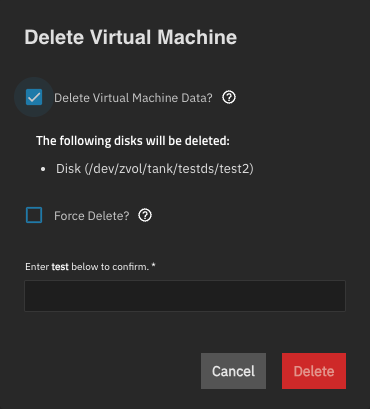Open help tooltip for Delete Virtual Machine Data
Viewport: 370px width, 409px height.
pyautogui.click(x=229, y=97)
